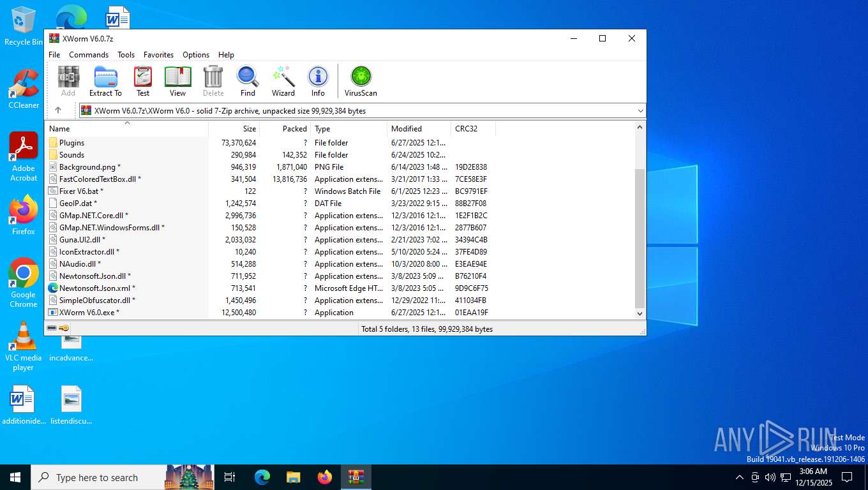Open the notification center icon

pos(847,477)
